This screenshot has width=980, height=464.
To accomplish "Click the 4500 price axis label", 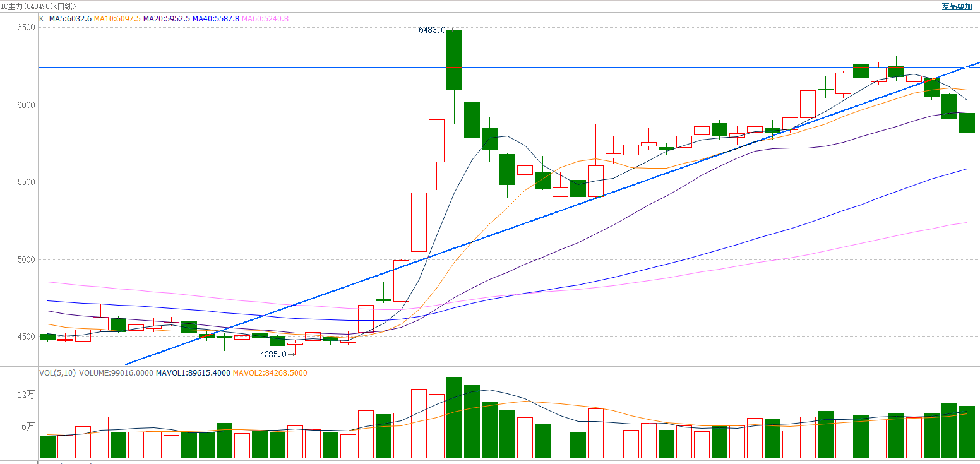I will (x=27, y=337).
